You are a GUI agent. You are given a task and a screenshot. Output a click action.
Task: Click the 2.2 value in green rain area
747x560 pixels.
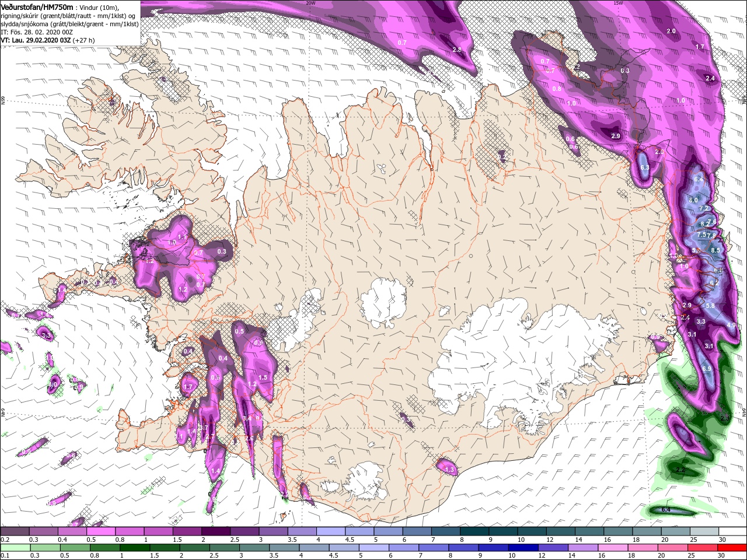tap(680, 470)
